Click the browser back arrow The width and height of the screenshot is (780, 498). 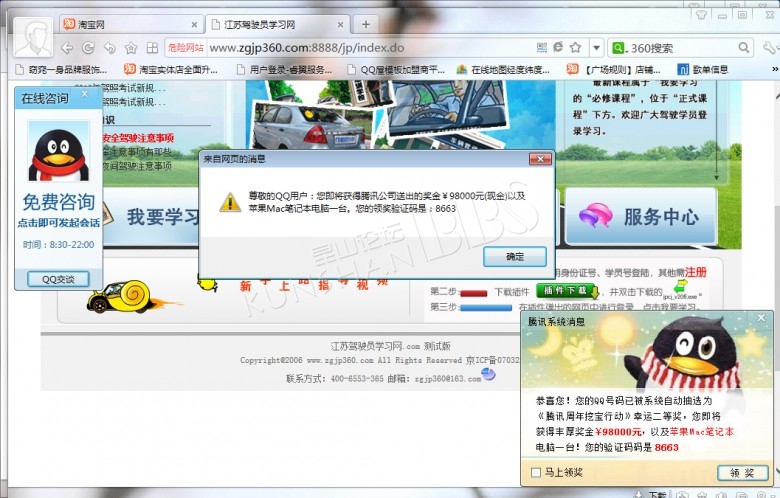[x=67, y=48]
